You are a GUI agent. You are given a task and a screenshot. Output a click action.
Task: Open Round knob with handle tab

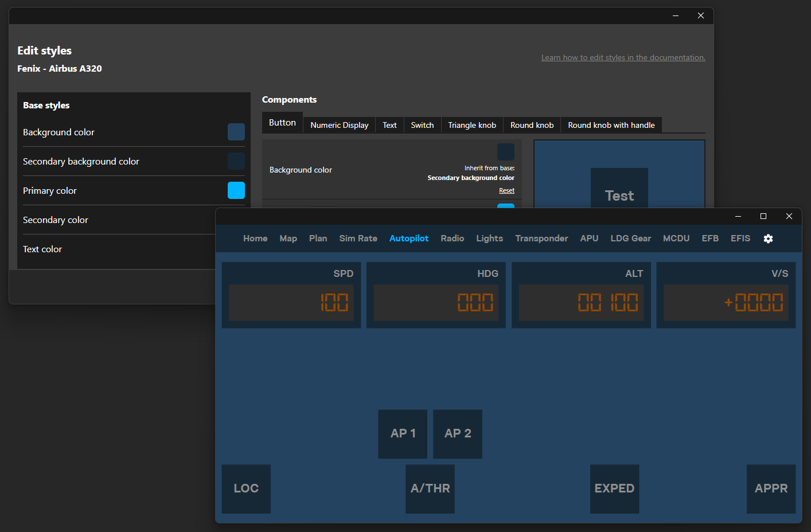[x=611, y=125]
